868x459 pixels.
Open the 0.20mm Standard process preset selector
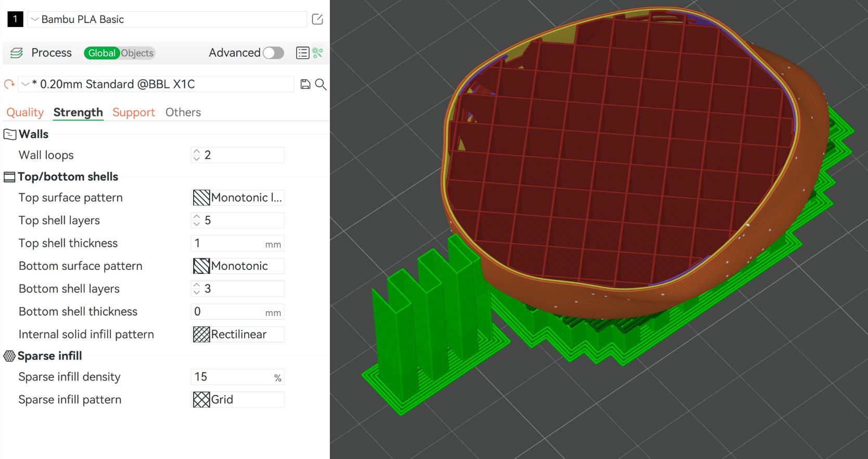coord(156,84)
